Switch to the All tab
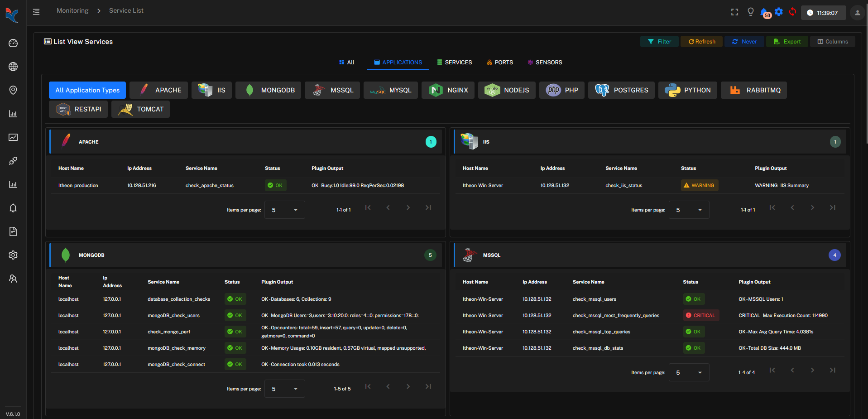Viewport: 868px width, 419px height. (347, 63)
